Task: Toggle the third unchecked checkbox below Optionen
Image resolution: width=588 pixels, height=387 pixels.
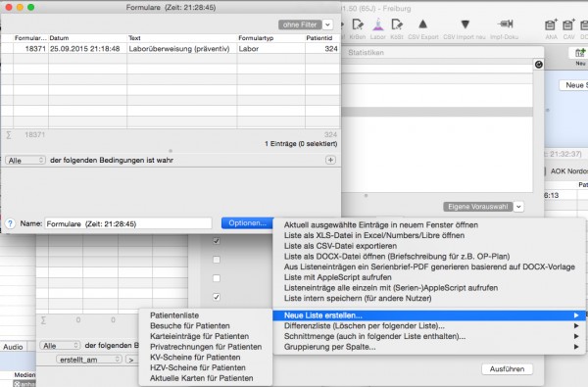Action: 217,278
